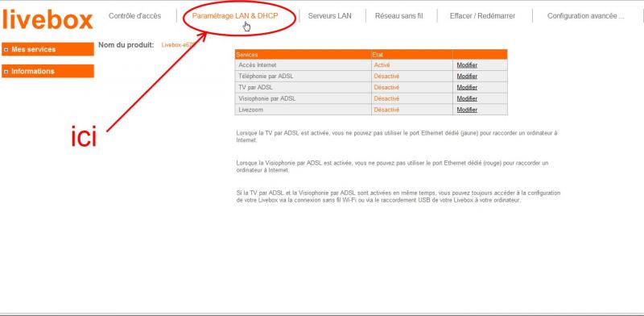
Task: Select Effacer / Redémarrer menu item
Action: pyautogui.click(x=482, y=16)
